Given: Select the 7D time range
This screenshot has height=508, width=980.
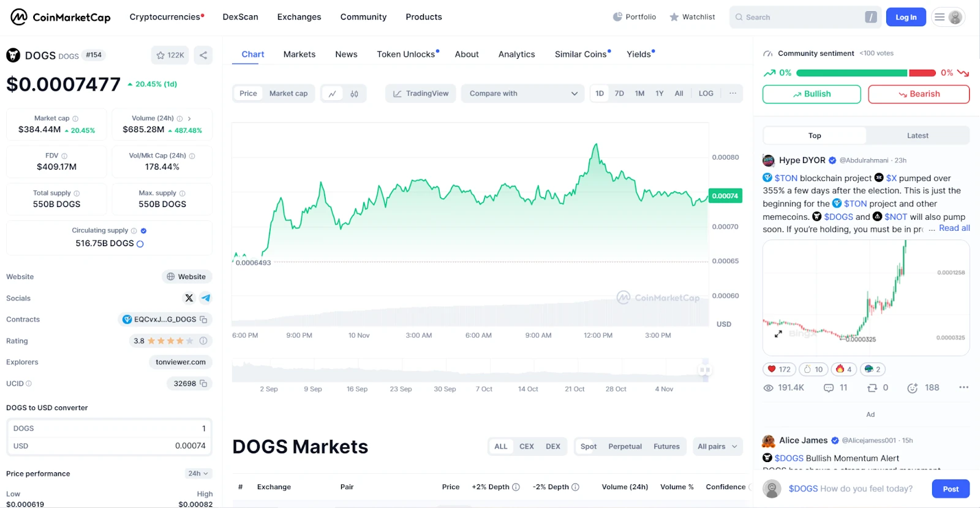Looking at the screenshot, I should (619, 94).
